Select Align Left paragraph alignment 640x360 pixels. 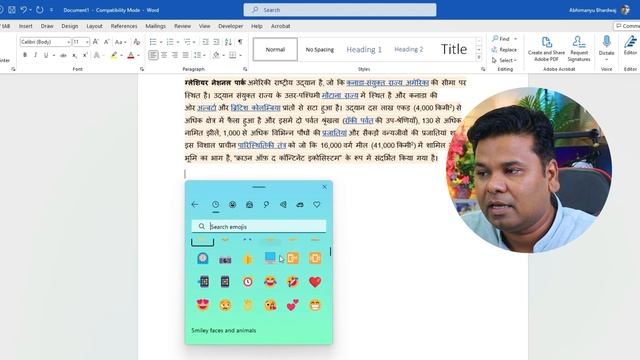[153, 55]
